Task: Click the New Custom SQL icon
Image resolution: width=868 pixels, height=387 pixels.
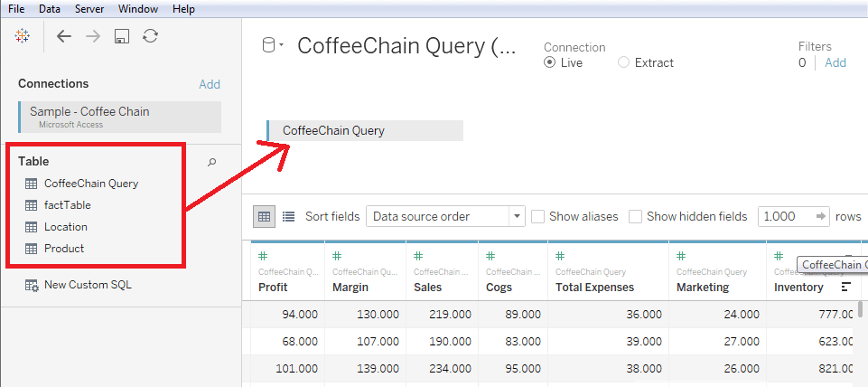Action: tap(32, 286)
